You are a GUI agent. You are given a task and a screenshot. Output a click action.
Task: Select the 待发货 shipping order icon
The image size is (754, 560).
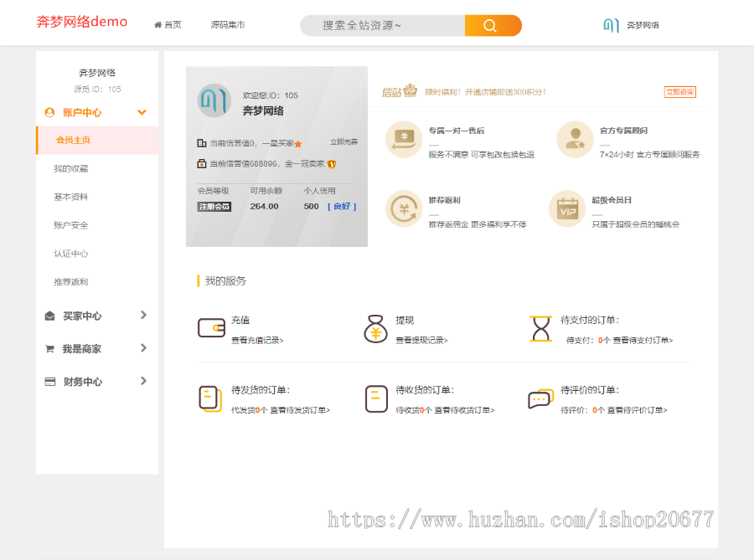pyautogui.click(x=210, y=398)
